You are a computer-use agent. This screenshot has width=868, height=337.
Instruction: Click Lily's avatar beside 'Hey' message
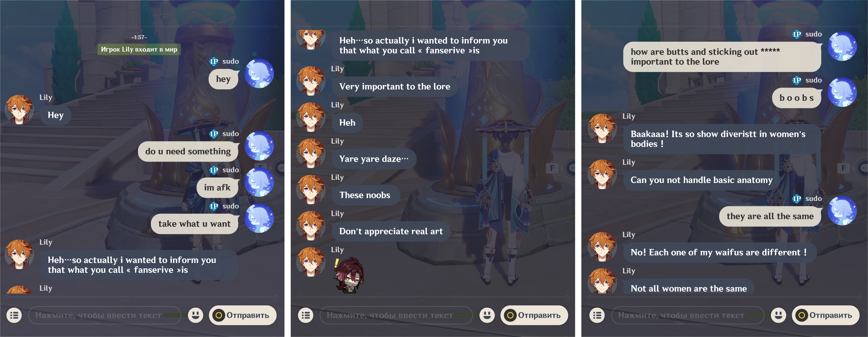[x=19, y=109]
